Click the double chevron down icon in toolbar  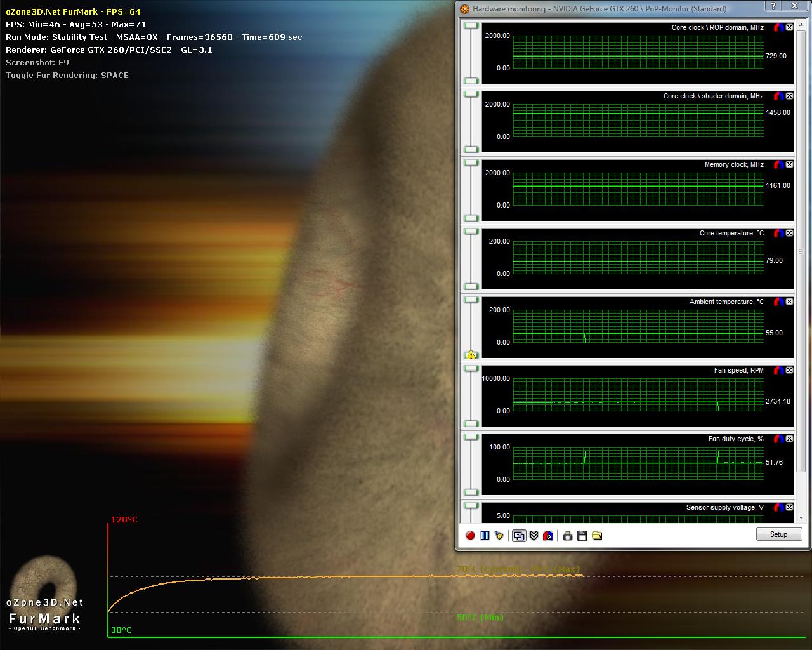pos(534,536)
